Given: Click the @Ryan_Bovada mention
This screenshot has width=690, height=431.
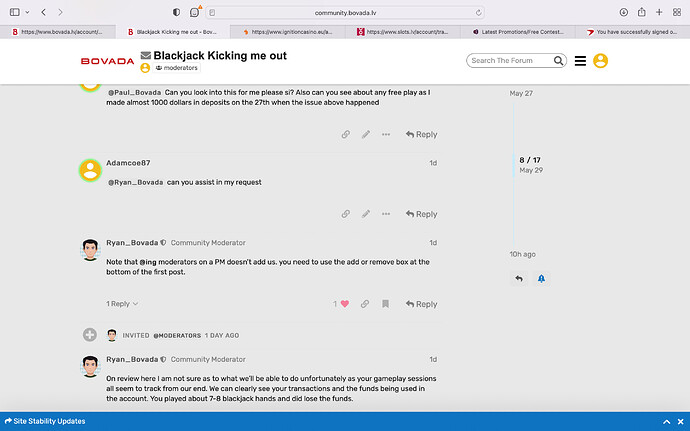Looking at the screenshot, I should coord(136,182).
